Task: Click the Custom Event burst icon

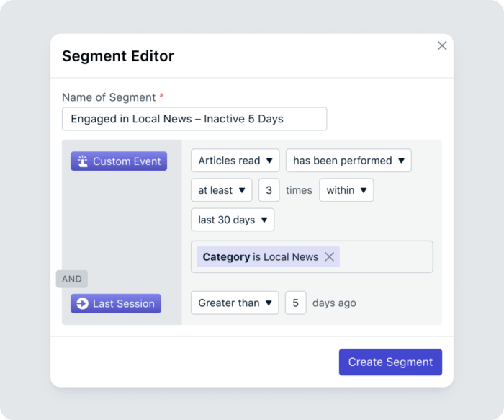Action: coord(83,161)
